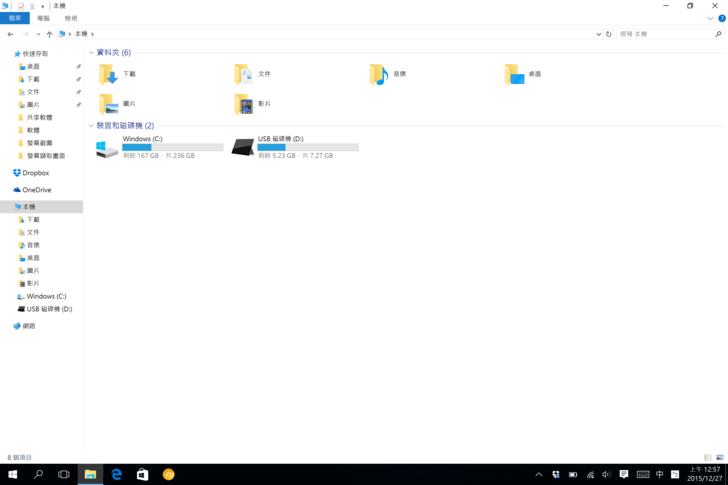
Task: Open the 檔案 (File) menu tab
Action: point(15,18)
